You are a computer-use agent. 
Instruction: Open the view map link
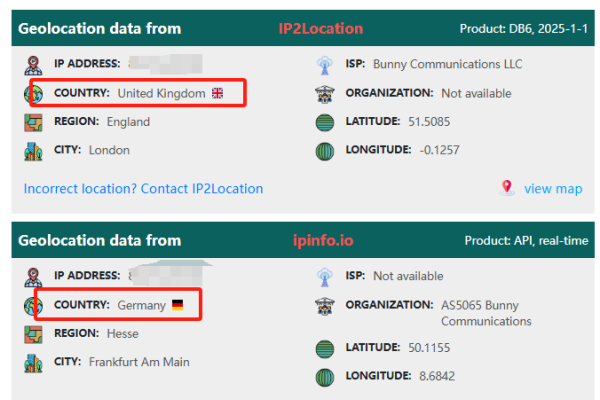tap(553, 188)
